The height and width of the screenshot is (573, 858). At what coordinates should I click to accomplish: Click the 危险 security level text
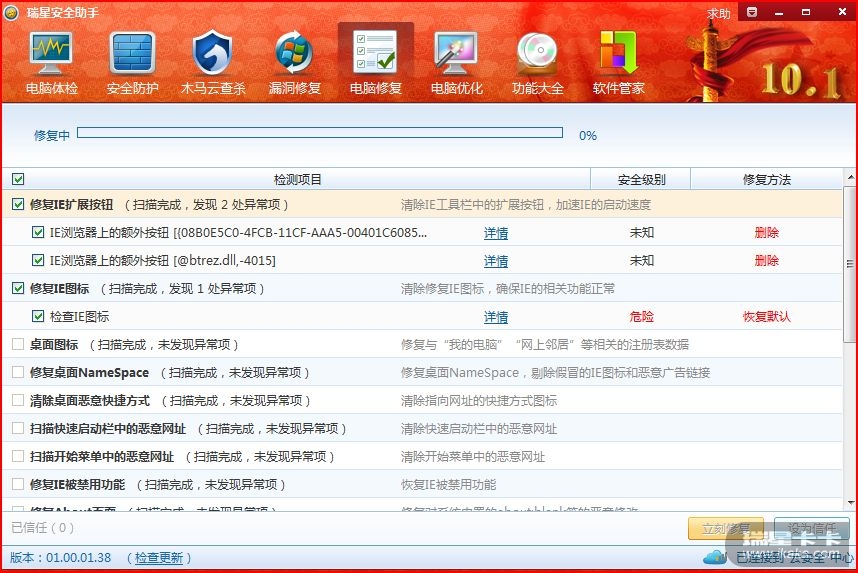click(641, 316)
